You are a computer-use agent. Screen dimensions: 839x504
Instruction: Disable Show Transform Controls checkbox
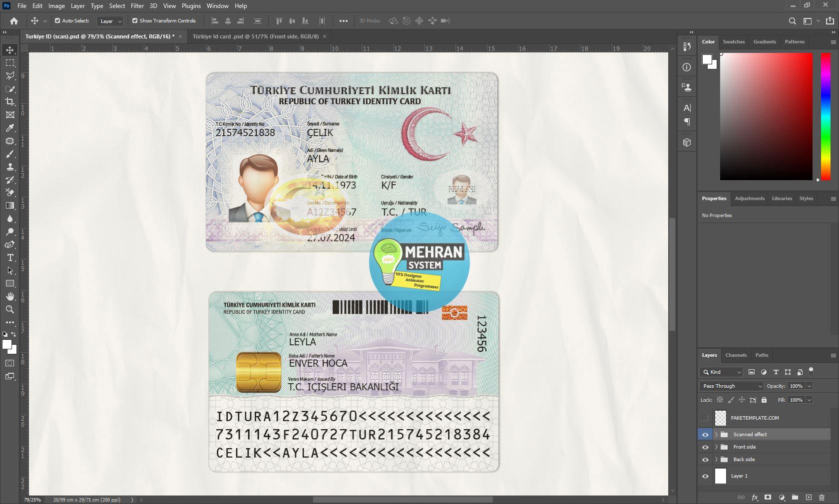pos(135,21)
